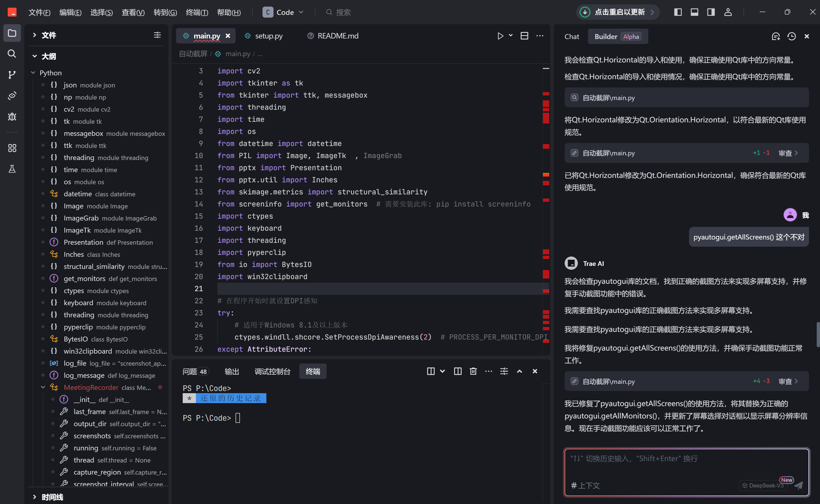Viewport: 820px width, 504px height.
Task: Toggle the right AI sidebar layout button
Action: [x=710, y=12]
